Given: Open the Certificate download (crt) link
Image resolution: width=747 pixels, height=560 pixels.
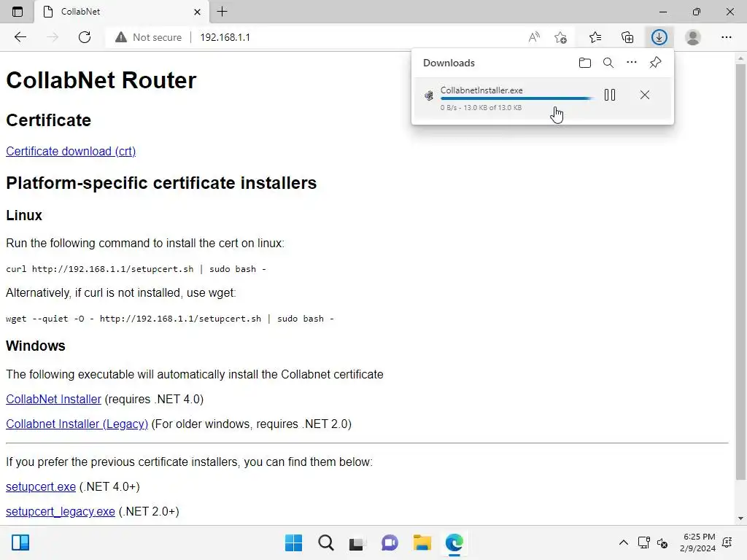Looking at the screenshot, I should [71, 151].
